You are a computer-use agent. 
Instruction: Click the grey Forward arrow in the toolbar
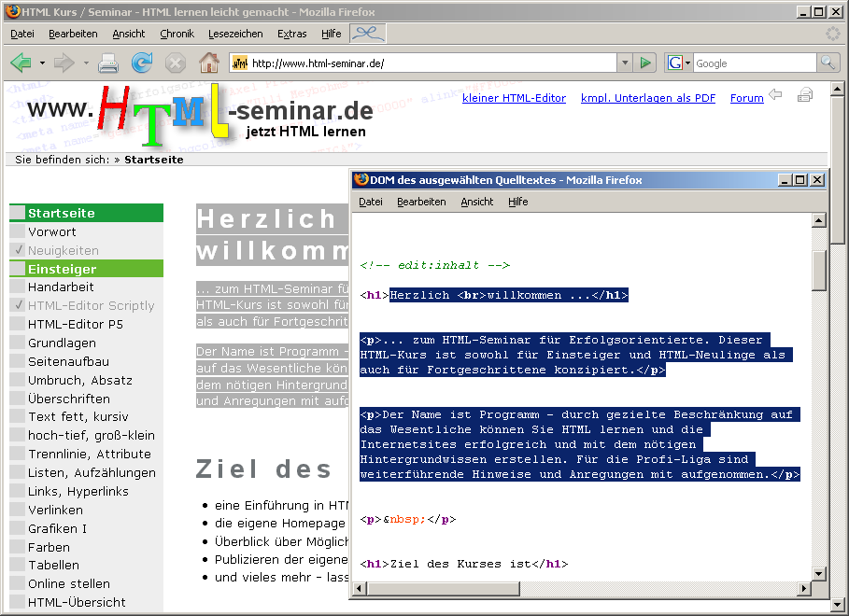[64, 63]
